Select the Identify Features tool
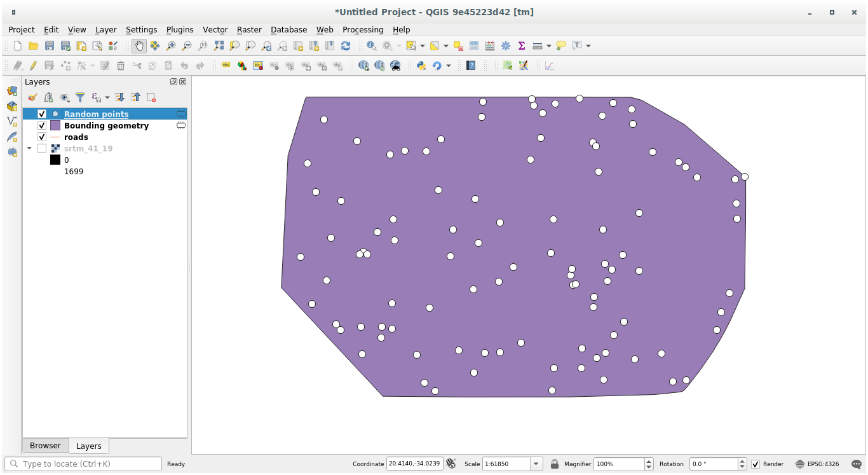The image size is (868, 475). coord(371,46)
